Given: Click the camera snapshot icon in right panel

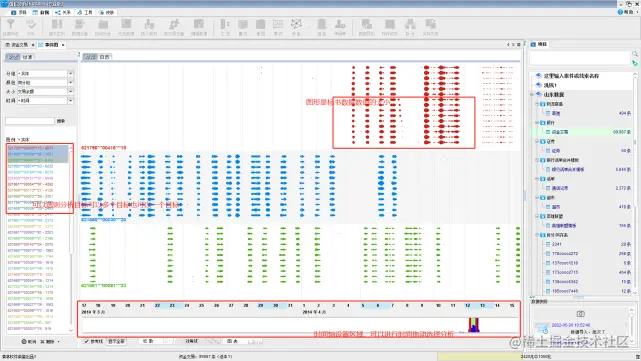Looking at the screenshot, I should pyautogui.click(x=580, y=314).
